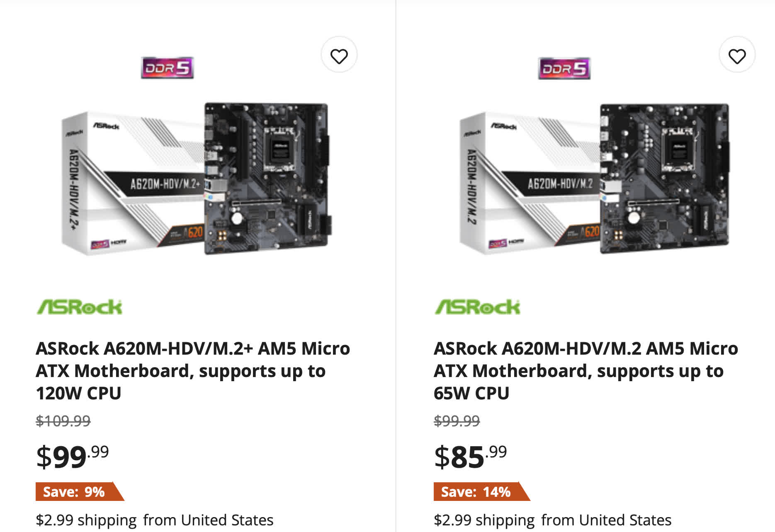Click the right motherboard PCB picture
Image resolution: width=775 pixels, height=532 pixels.
coord(665,178)
